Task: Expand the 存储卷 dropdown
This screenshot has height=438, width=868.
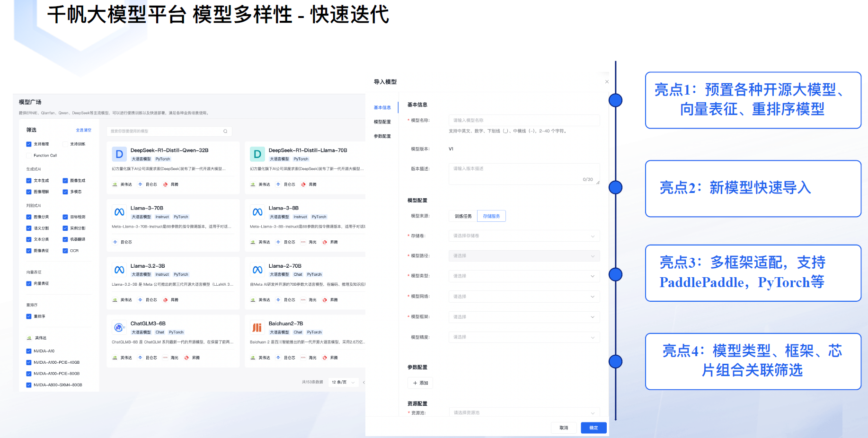Action: [x=524, y=236]
